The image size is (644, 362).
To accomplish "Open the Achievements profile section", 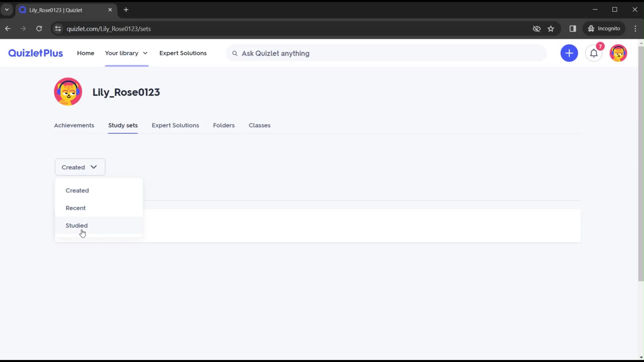I will click(74, 125).
